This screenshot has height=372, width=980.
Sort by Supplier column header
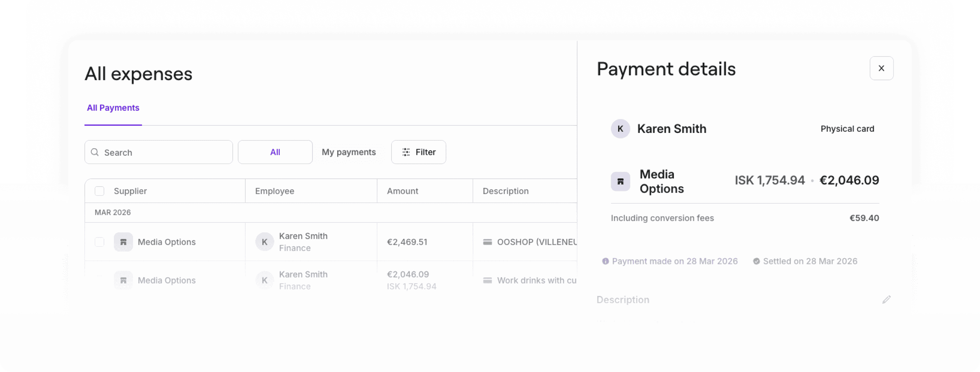[130, 191]
